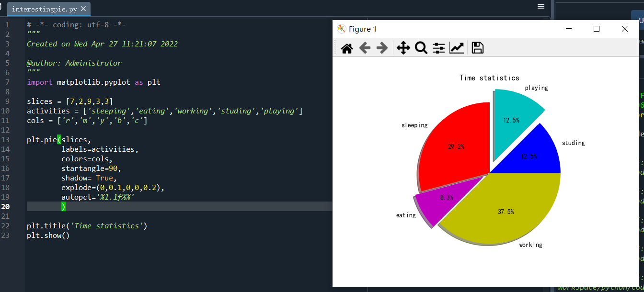Open the editor pane hamburger options menu

coord(541,7)
